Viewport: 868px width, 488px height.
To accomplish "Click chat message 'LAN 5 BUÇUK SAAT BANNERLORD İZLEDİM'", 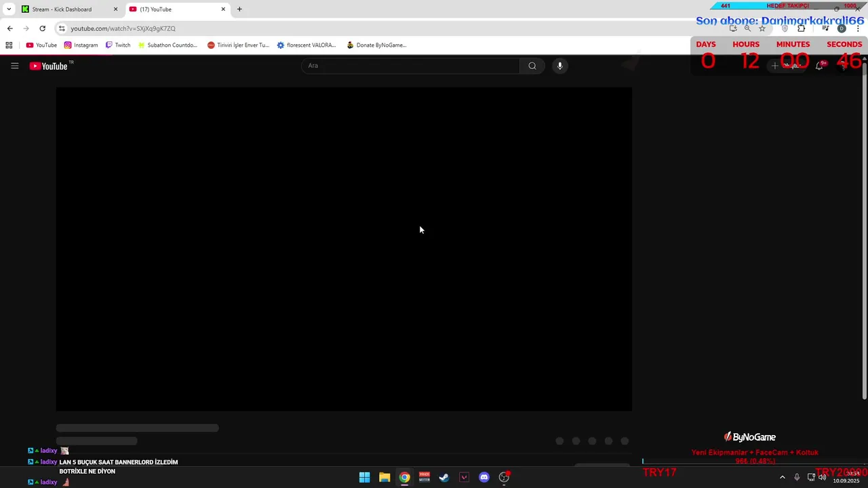I will pyautogui.click(x=119, y=462).
